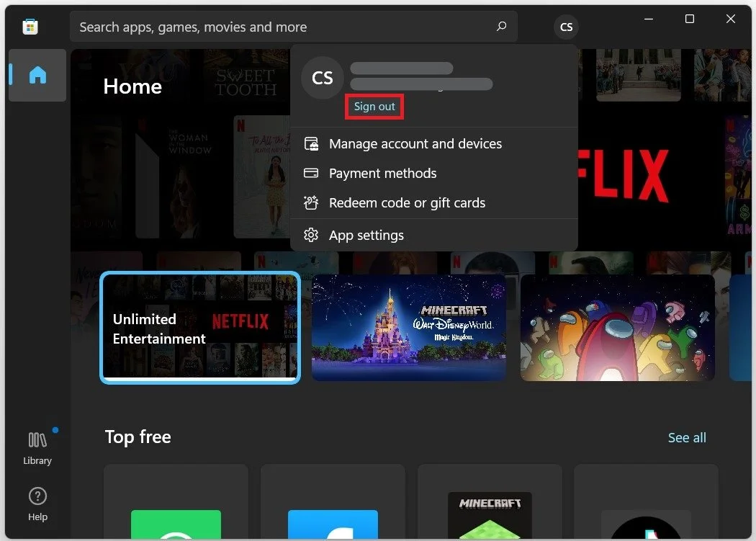
Task: Click the App settings gear icon
Action: (311, 235)
